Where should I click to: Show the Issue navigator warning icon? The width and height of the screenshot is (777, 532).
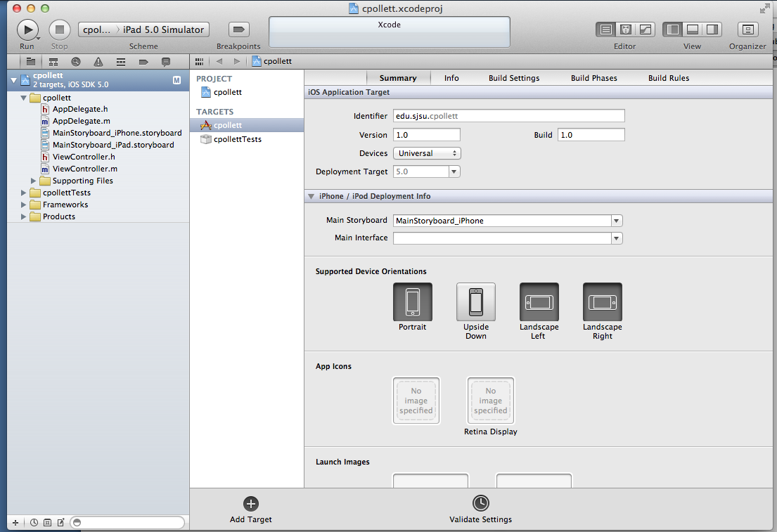(x=98, y=62)
